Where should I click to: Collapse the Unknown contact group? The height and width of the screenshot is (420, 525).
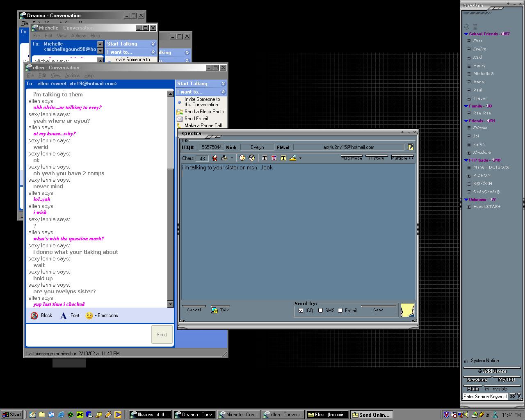[x=466, y=200]
